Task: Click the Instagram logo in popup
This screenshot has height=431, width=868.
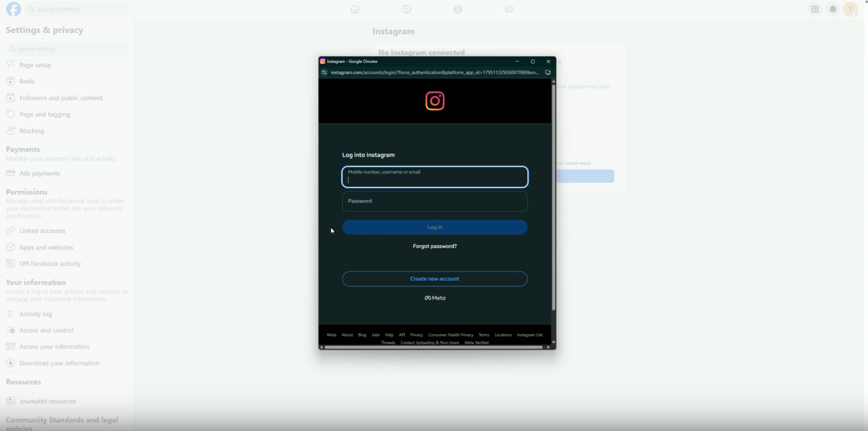Action: pos(435,101)
